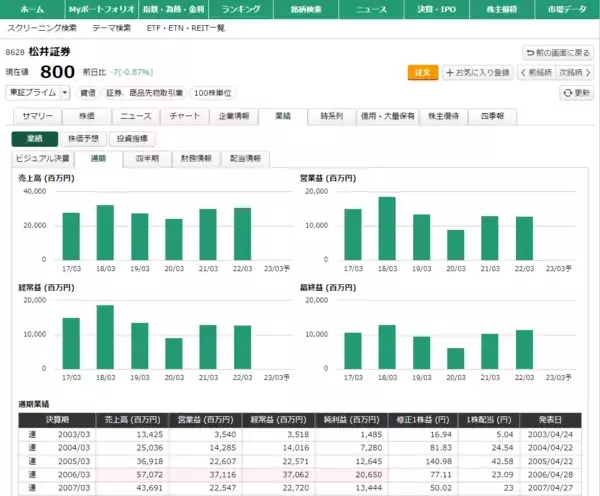Click the 20/03 bar in 営業益 chart
Screen dimensions: 600x496
tap(456, 245)
